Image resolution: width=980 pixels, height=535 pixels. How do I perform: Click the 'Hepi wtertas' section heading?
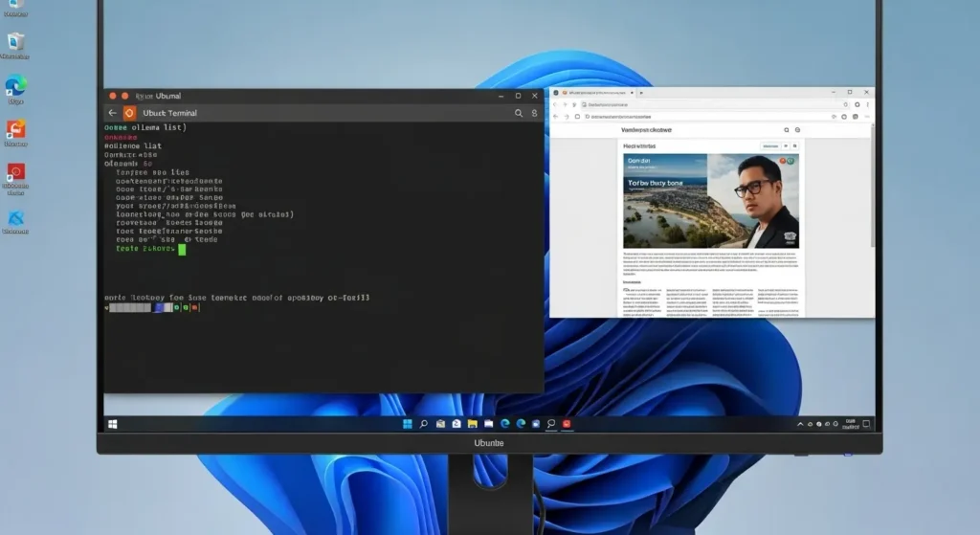coord(639,146)
